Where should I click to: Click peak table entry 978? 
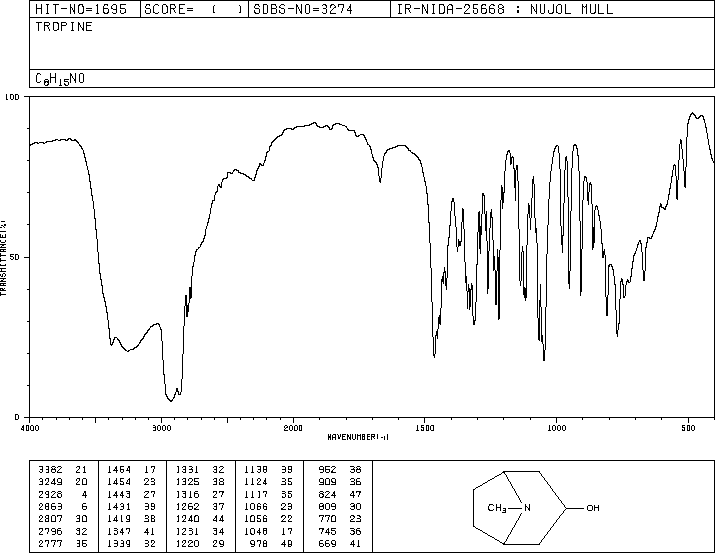tap(259, 543)
